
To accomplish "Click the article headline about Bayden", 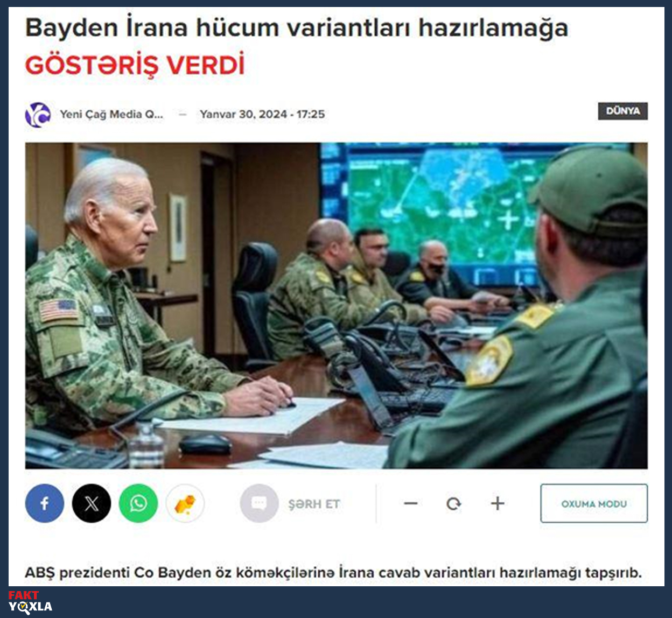I will pos(297,28).
